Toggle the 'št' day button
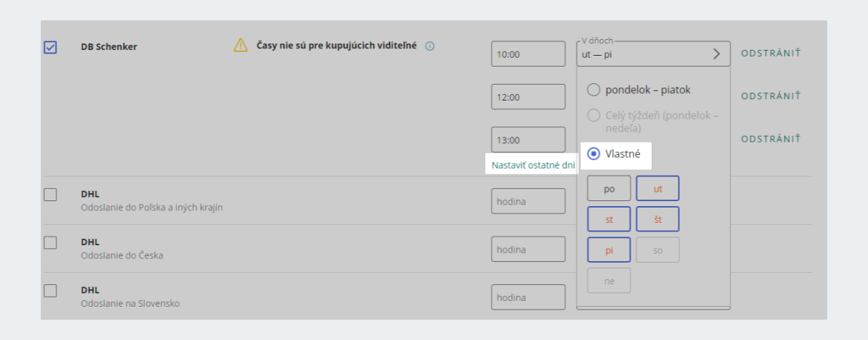This screenshot has height=340, width=868. 658,219
